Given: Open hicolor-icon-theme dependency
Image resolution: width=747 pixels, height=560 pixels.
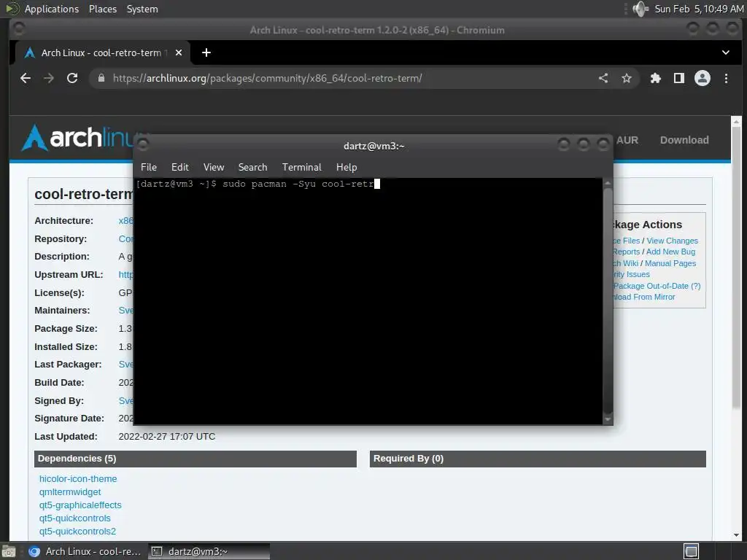Looking at the screenshot, I should pos(78,478).
